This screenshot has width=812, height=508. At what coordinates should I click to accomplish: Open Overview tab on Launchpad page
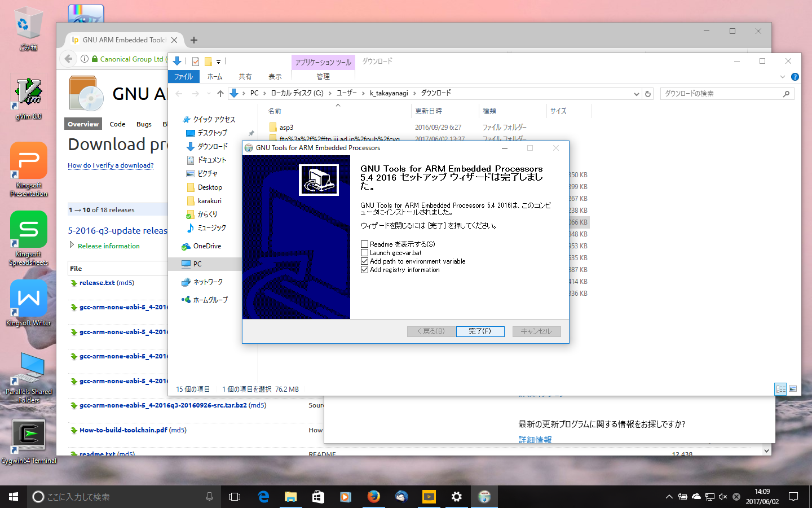click(83, 124)
